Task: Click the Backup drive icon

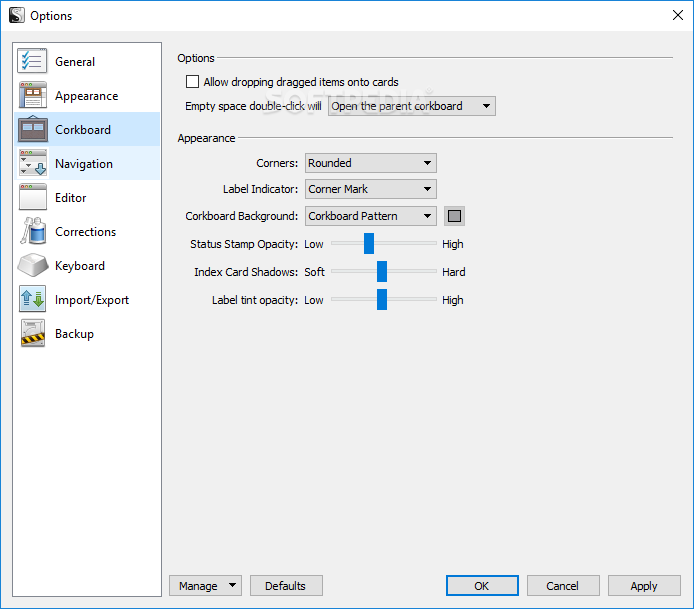Action: pos(32,333)
